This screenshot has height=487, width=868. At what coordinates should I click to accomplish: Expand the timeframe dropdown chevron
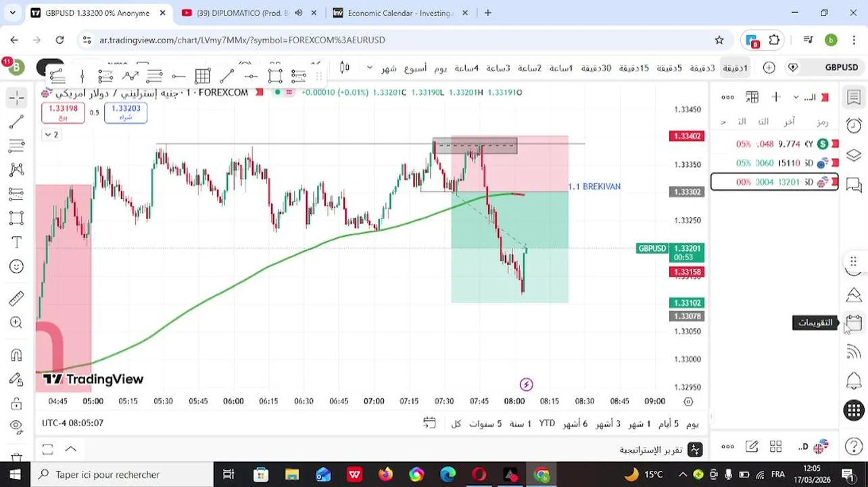(369, 68)
